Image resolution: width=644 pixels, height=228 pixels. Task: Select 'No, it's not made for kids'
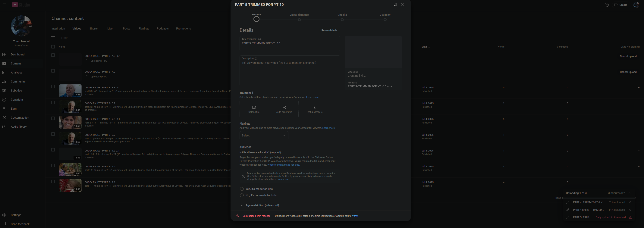pyautogui.click(x=242, y=195)
